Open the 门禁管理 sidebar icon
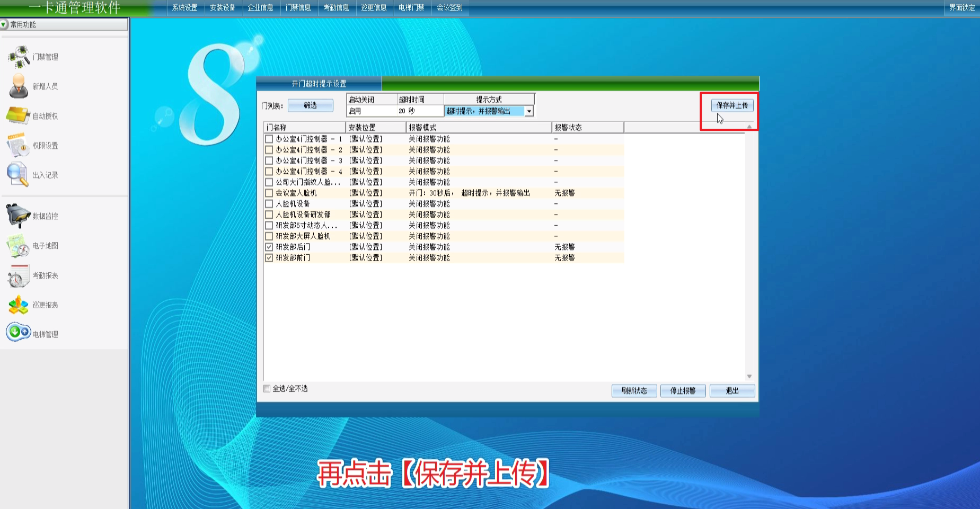 pyautogui.click(x=19, y=57)
